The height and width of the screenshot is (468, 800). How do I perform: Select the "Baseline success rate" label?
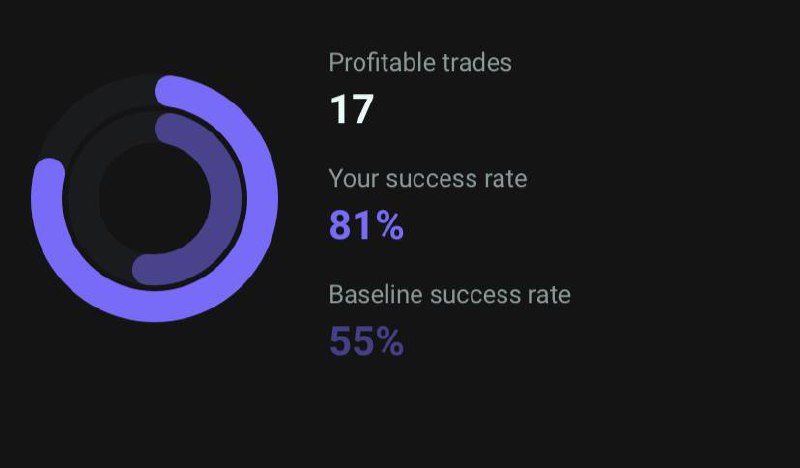449,294
